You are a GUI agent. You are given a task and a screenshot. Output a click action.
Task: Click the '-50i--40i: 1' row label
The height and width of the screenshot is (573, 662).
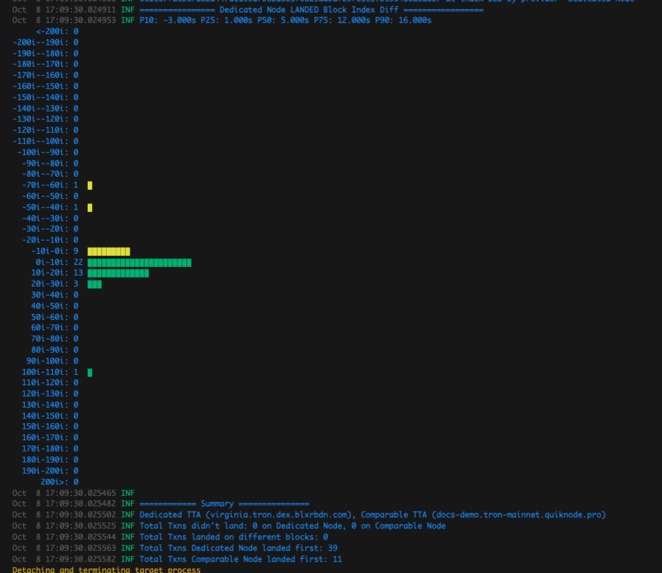click(x=50, y=207)
